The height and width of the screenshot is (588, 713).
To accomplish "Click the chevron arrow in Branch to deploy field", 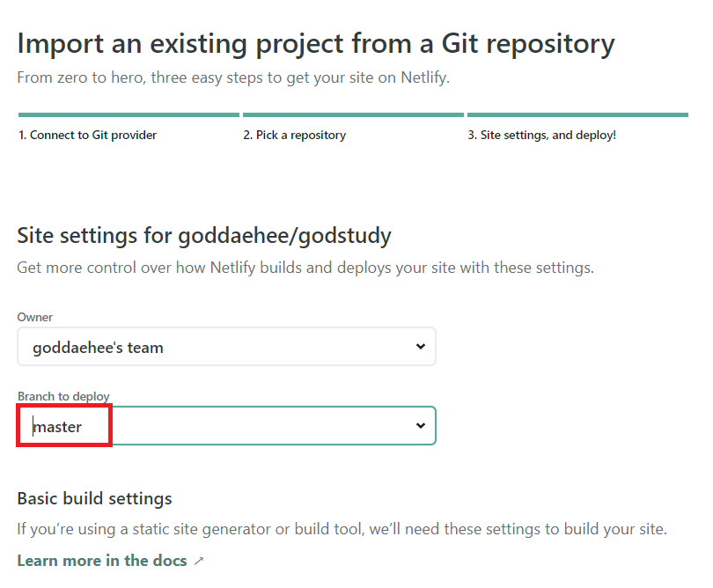I will [x=421, y=426].
